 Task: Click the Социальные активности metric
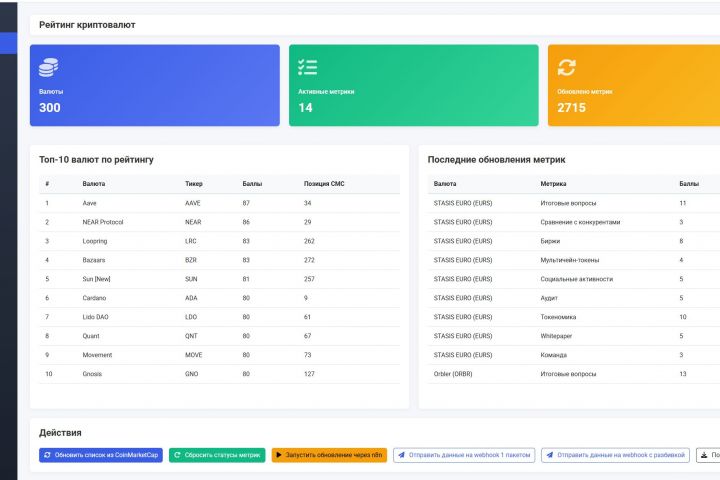point(577,279)
